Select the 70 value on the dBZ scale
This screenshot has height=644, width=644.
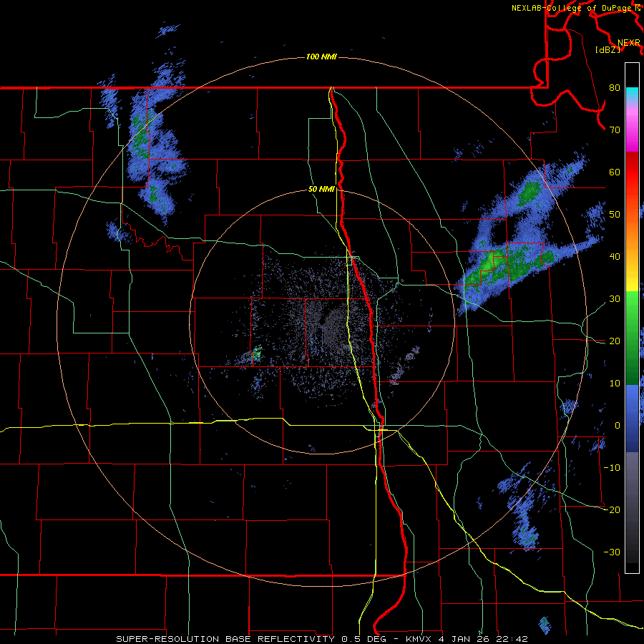click(x=615, y=130)
